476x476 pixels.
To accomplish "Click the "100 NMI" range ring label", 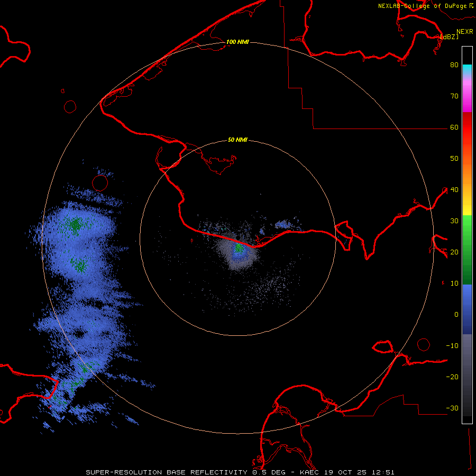I will tap(237, 42).
